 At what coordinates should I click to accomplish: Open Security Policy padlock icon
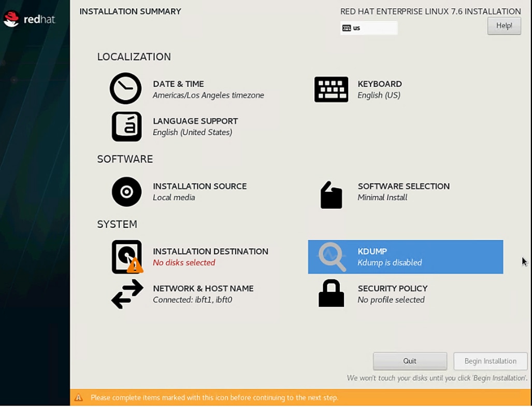click(x=331, y=293)
